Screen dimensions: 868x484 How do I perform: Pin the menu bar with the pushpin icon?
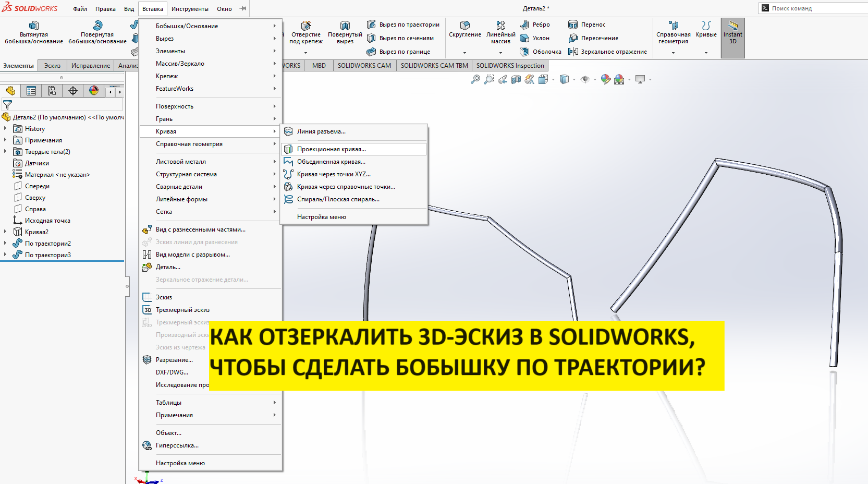click(242, 8)
